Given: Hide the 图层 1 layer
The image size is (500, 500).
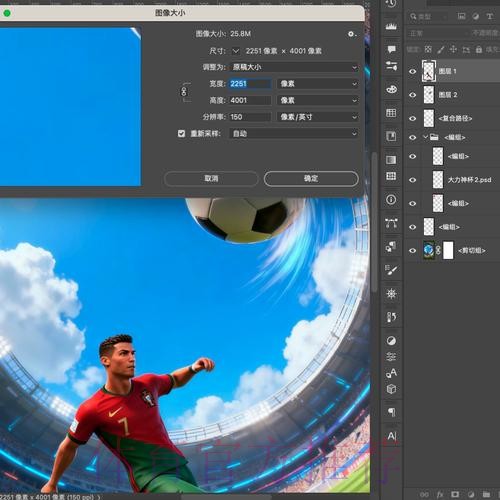Looking at the screenshot, I should click(412, 71).
